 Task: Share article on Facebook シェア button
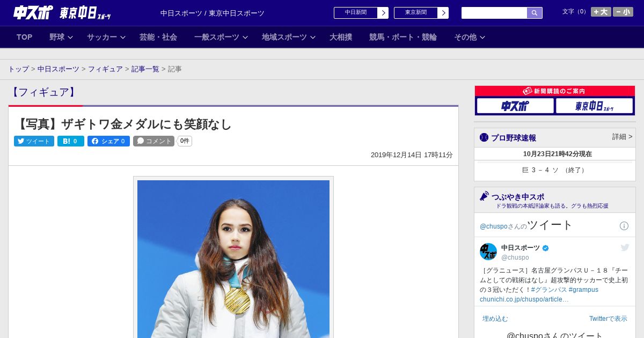(x=108, y=141)
